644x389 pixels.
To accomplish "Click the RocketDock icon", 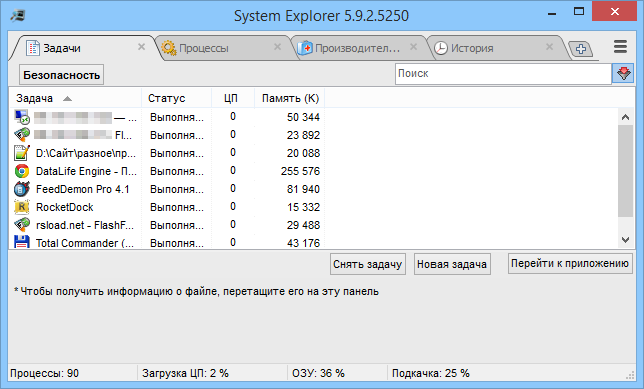I will [x=22, y=207].
